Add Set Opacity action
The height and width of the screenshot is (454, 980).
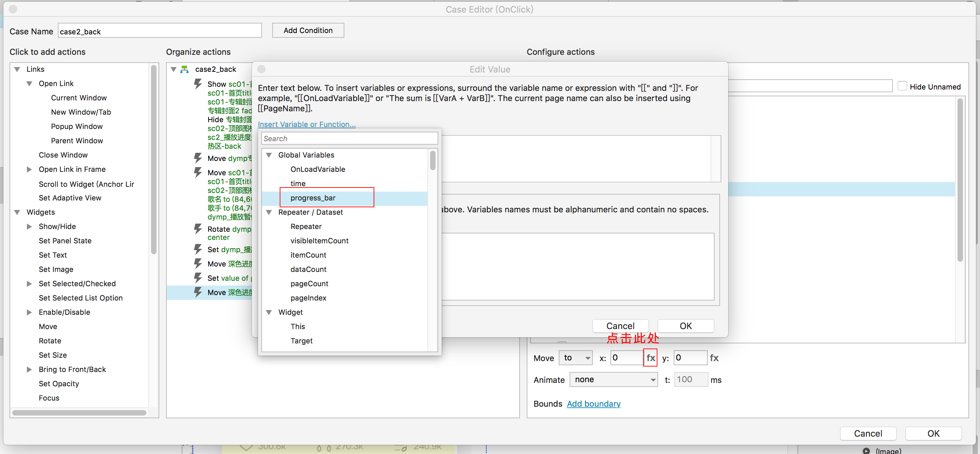[x=59, y=384]
